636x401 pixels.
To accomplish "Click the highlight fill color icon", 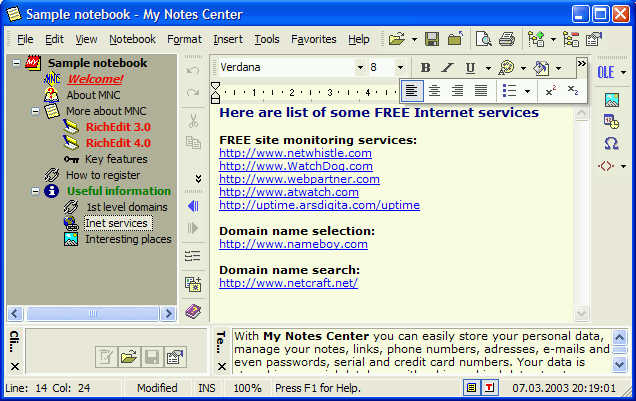I will (541, 68).
